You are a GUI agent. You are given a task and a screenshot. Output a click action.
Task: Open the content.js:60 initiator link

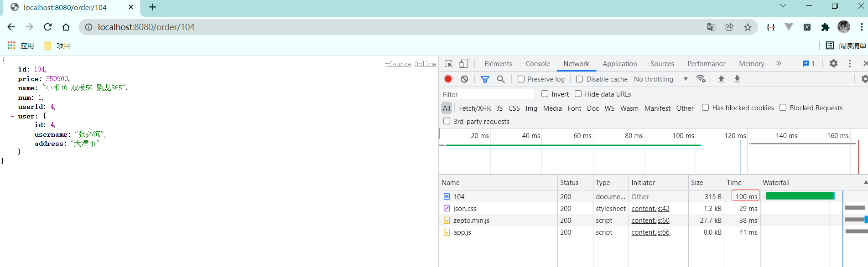650,221
